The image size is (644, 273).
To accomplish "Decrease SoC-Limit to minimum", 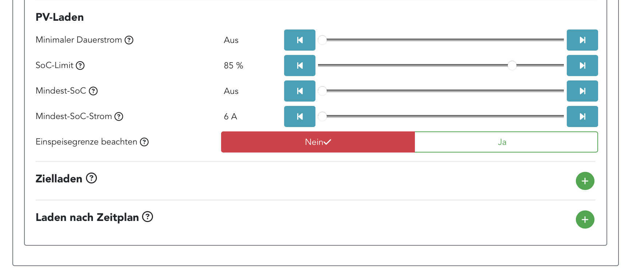I will point(299,66).
